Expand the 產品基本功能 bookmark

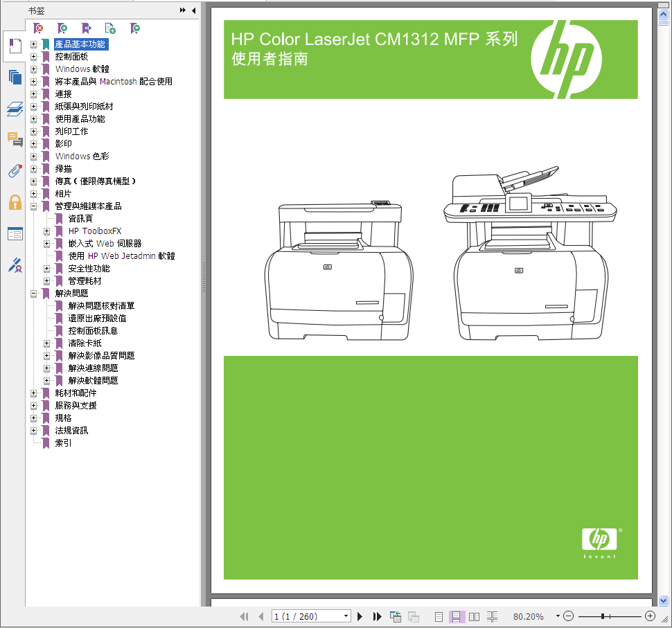33,44
